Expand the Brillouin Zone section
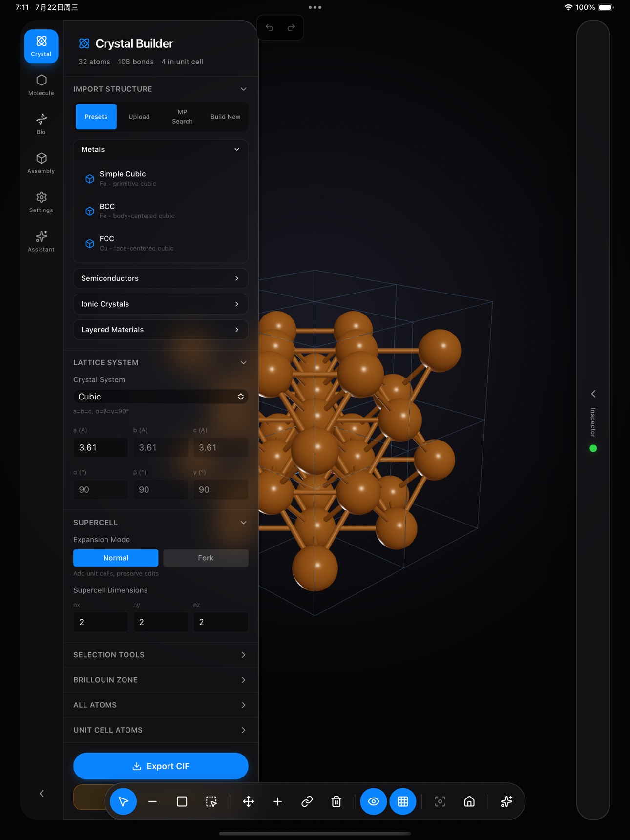This screenshot has width=630, height=840. pos(161,680)
